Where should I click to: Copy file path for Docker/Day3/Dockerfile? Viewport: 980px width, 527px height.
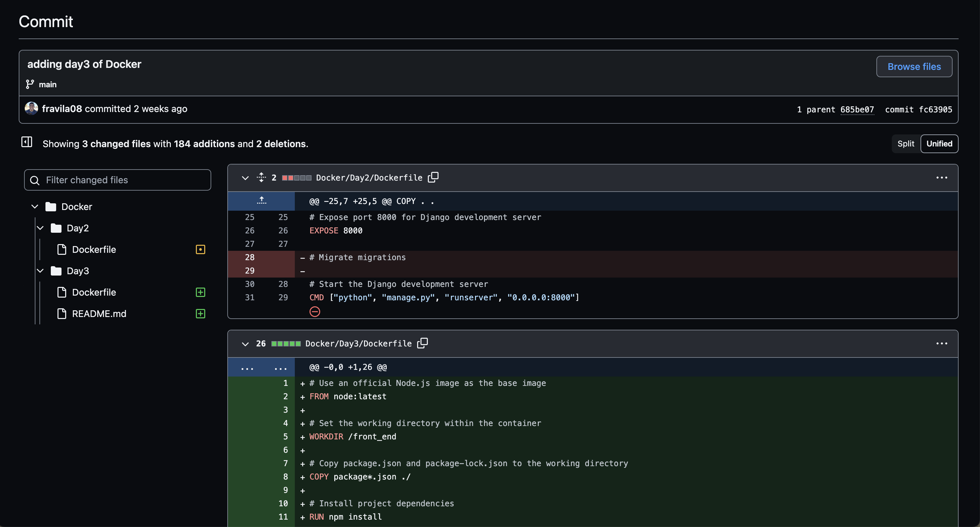(x=423, y=342)
